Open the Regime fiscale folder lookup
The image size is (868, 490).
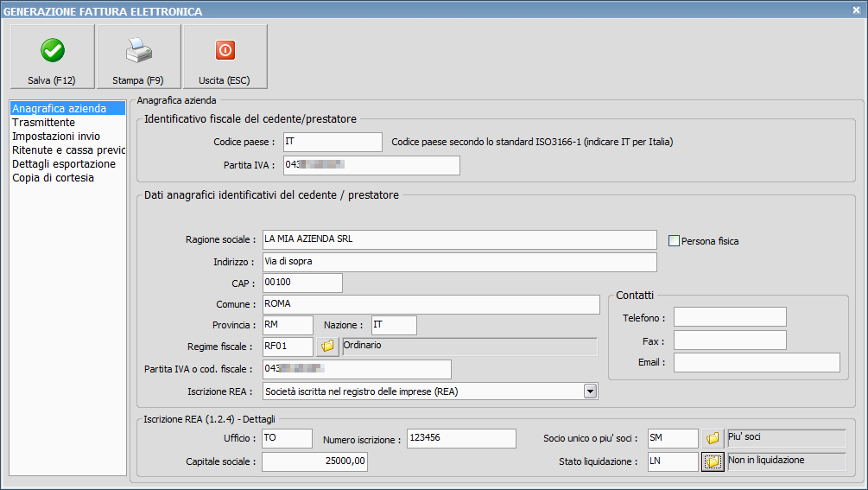tap(327, 347)
